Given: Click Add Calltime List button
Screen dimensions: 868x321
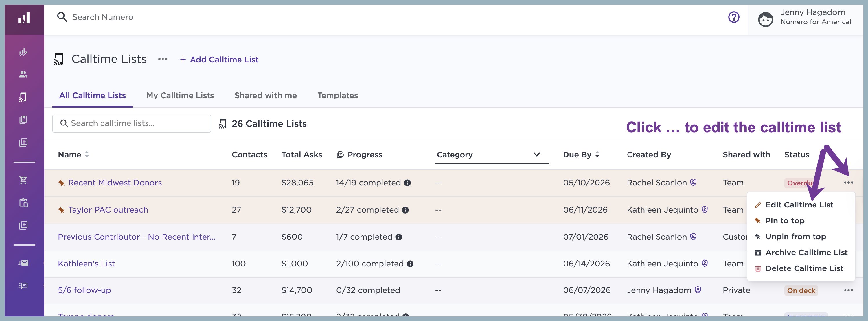Looking at the screenshot, I should (219, 60).
